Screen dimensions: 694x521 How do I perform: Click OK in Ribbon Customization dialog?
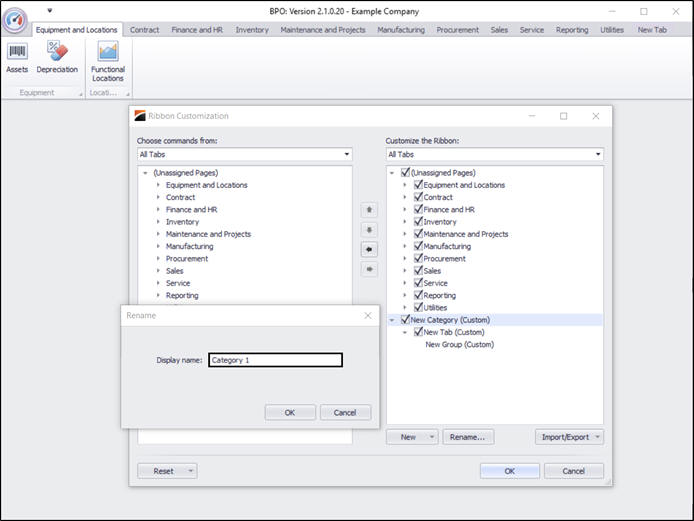(x=509, y=471)
